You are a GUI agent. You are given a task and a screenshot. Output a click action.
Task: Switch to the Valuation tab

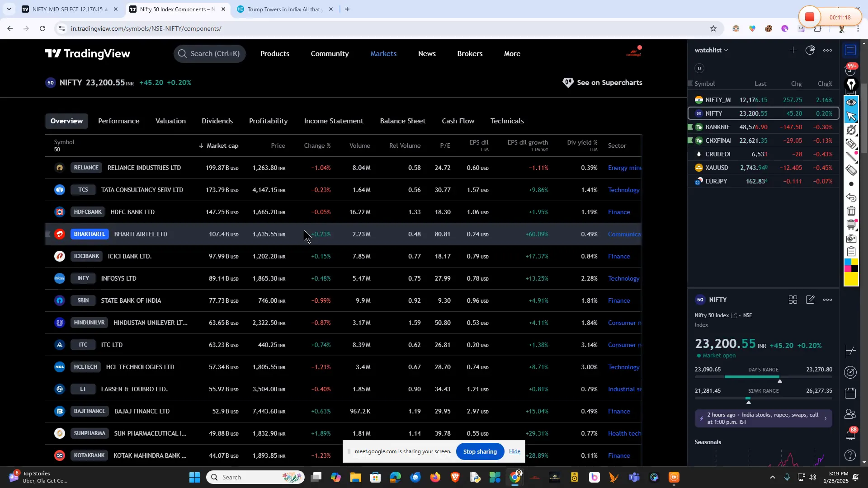point(170,121)
